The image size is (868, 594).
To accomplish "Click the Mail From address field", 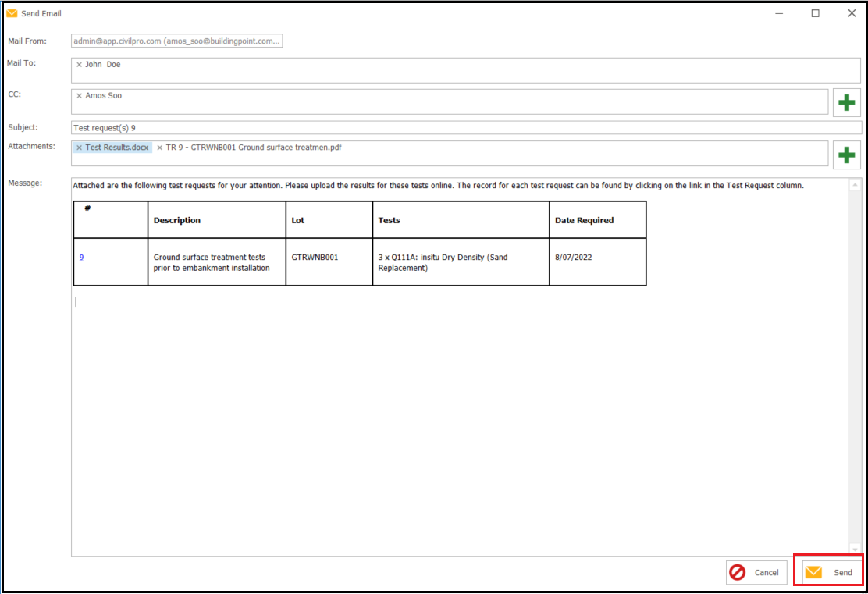I will tap(176, 41).
